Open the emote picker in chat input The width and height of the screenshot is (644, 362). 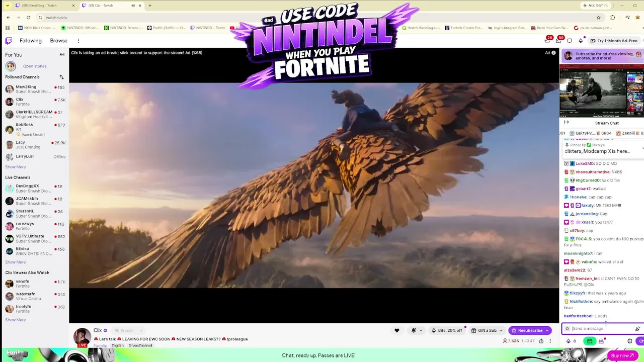(x=637, y=329)
